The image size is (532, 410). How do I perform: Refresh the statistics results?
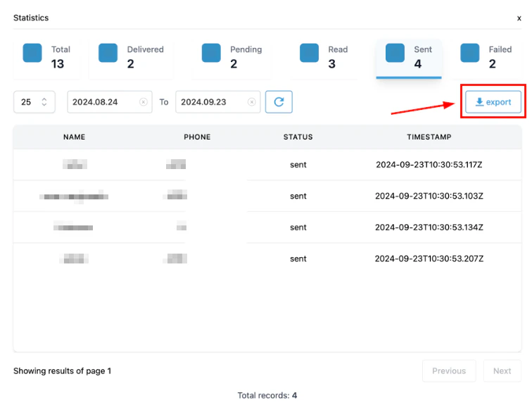(279, 102)
